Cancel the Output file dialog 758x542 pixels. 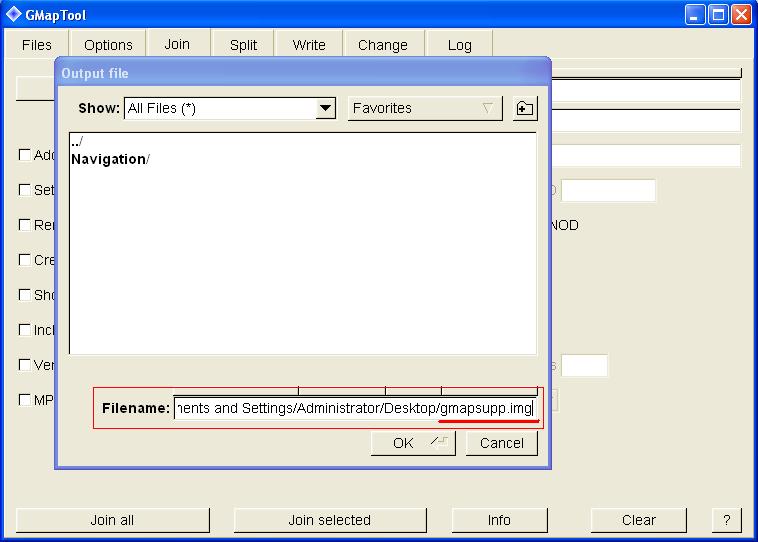[x=501, y=443]
